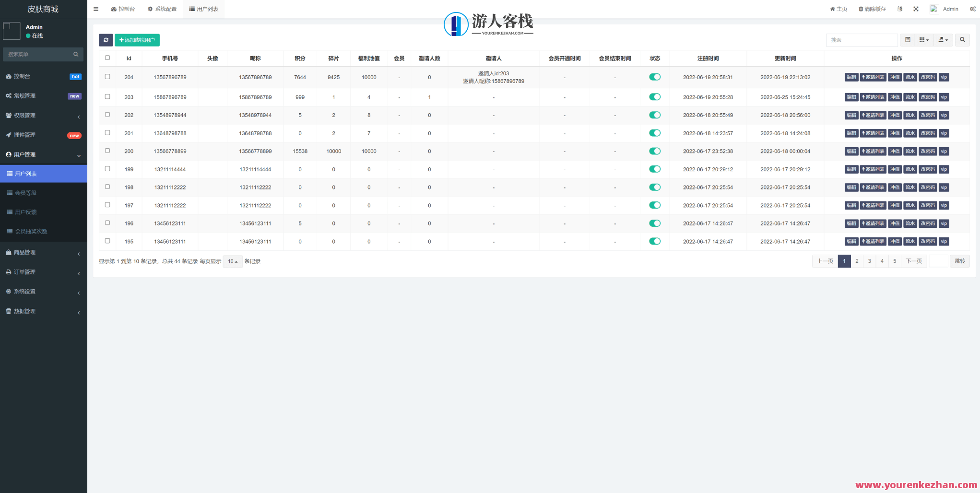Select 会员等级 in the sidebar menu
The height and width of the screenshot is (493, 980).
pyautogui.click(x=27, y=193)
